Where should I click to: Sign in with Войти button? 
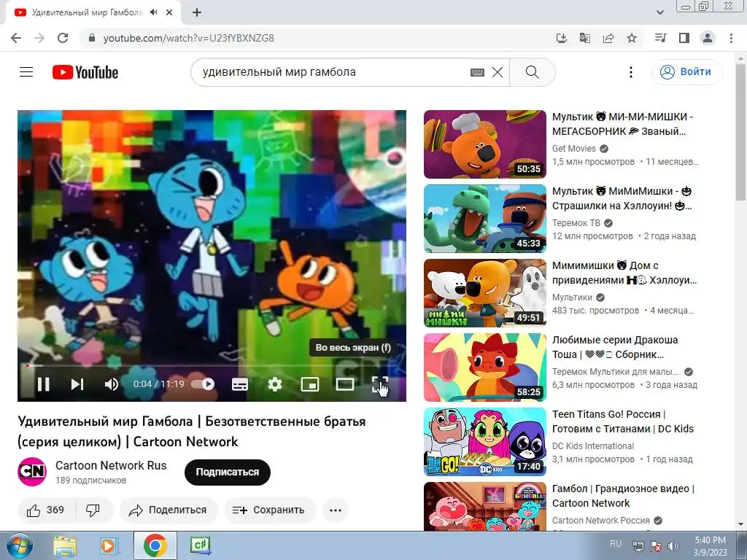tap(686, 72)
